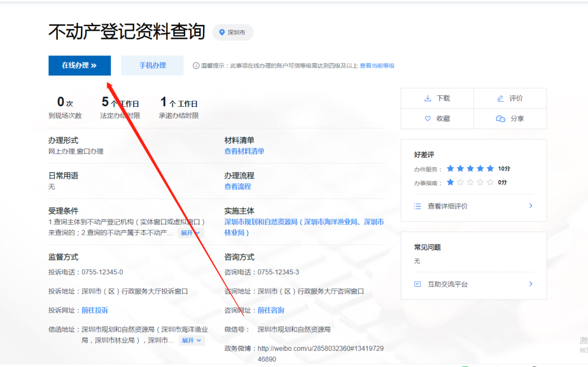This screenshot has width=588, height=367.
Task: Click the 常见问题 heading
Action: pyautogui.click(x=427, y=247)
